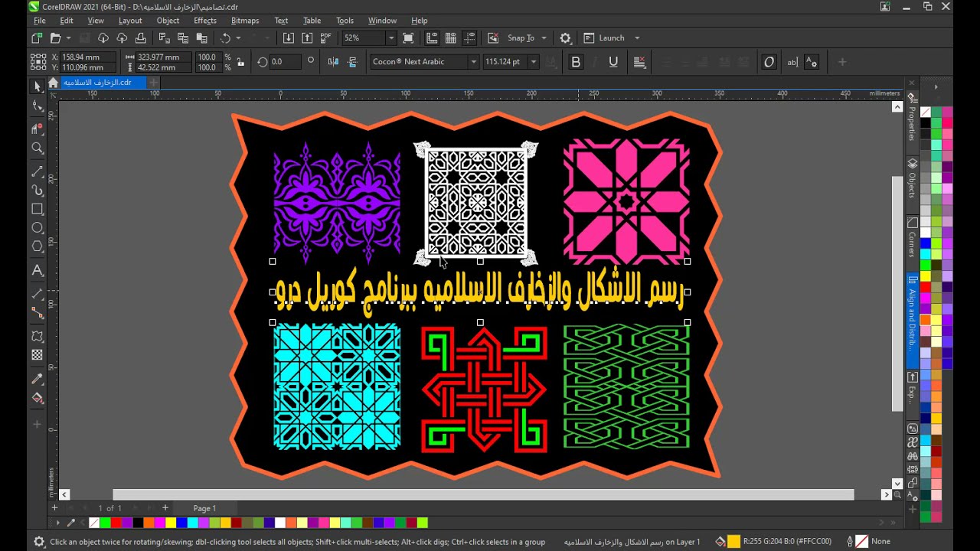Open the Layout menu
Viewport: 980px width, 551px height.
click(130, 21)
